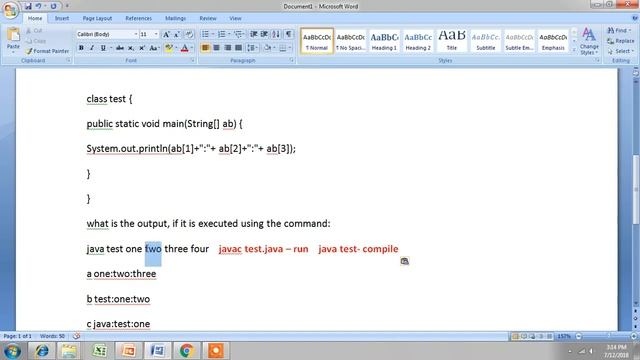This screenshot has height=360, width=640.
Task: Redo with the Quick Access repeat icon
Action: pos(53,6)
